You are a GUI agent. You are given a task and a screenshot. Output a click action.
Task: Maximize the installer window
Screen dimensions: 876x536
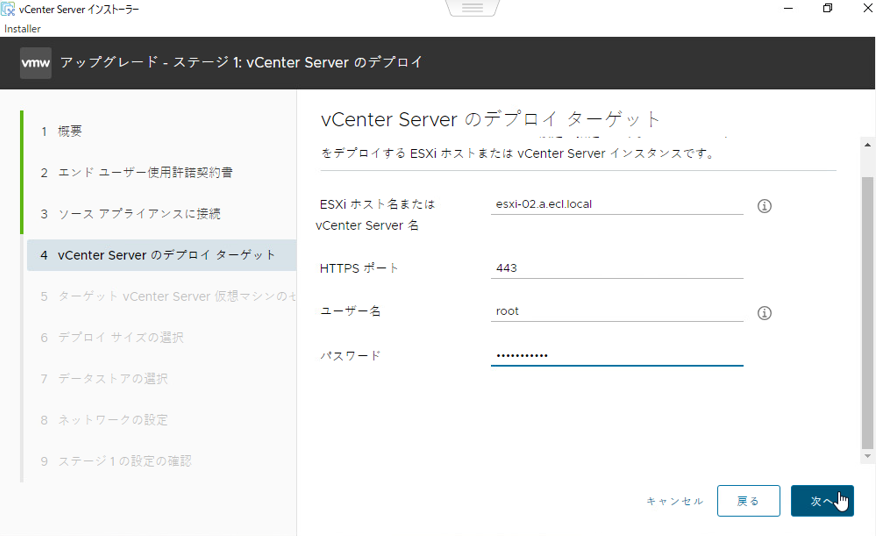[x=827, y=9]
